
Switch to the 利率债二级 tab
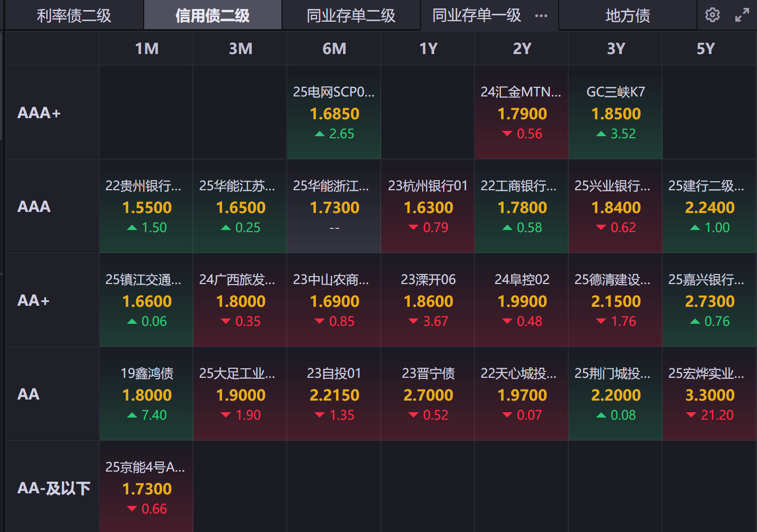pos(74,16)
